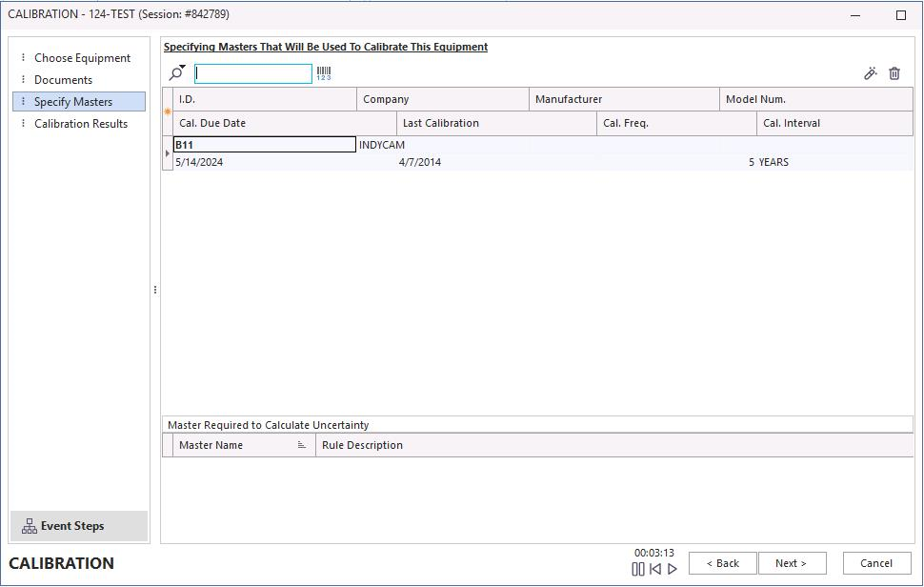This screenshot has height=587, width=924.
Task: Select the B11 I.D. cell
Action: [x=264, y=145]
